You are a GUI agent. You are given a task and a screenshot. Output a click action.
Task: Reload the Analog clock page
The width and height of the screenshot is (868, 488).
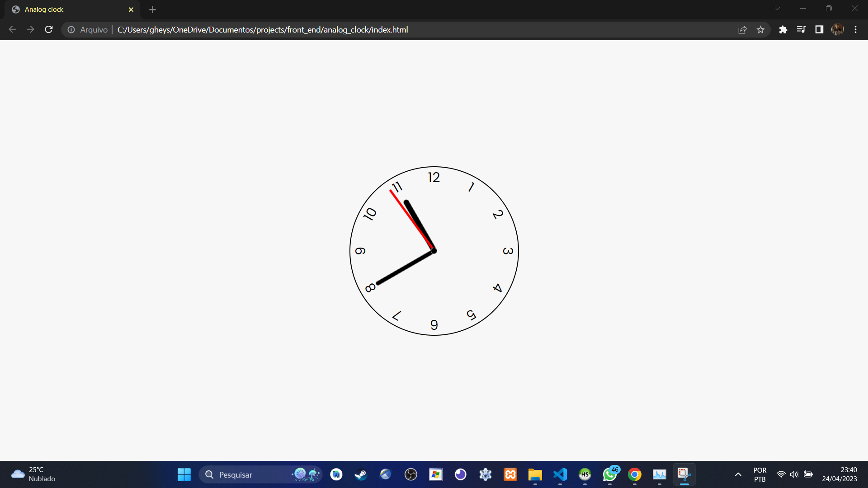49,29
